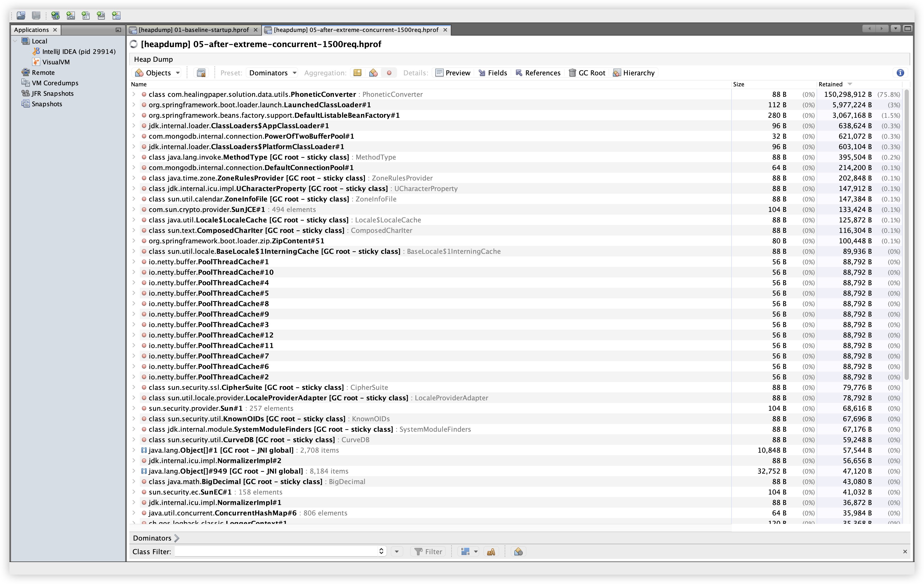
Task: Open the GC Root details view
Action: tap(587, 73)
